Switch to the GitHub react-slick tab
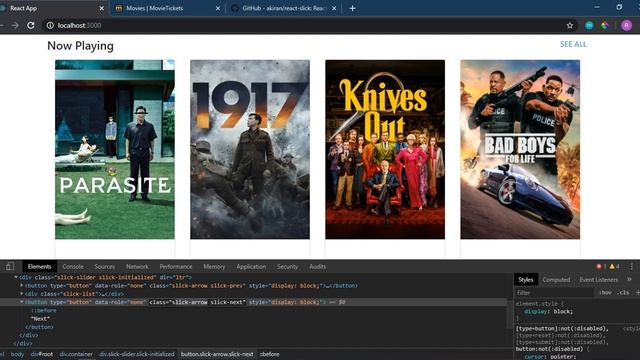 tap(283, 8)
